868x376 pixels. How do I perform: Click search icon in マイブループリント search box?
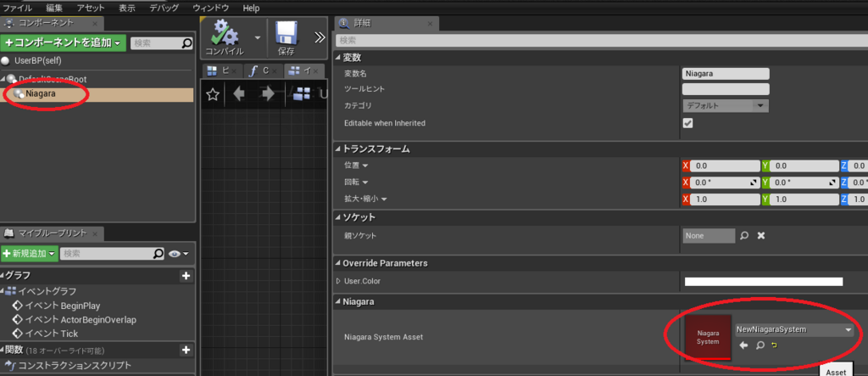coord(159,254)
